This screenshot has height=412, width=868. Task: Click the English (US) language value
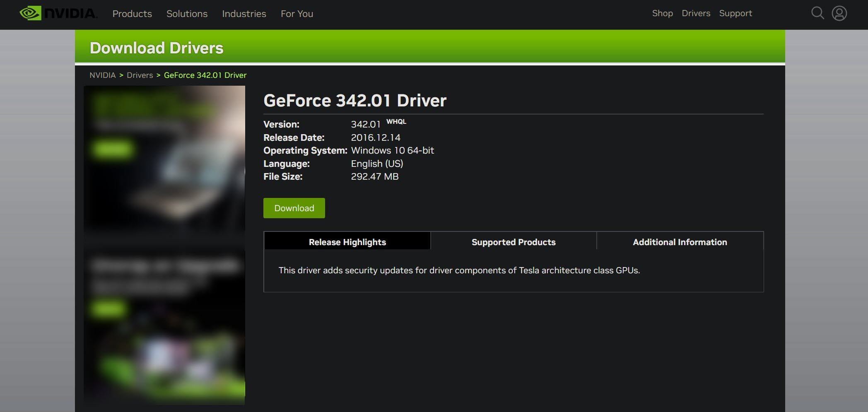[x=377, y=164]
